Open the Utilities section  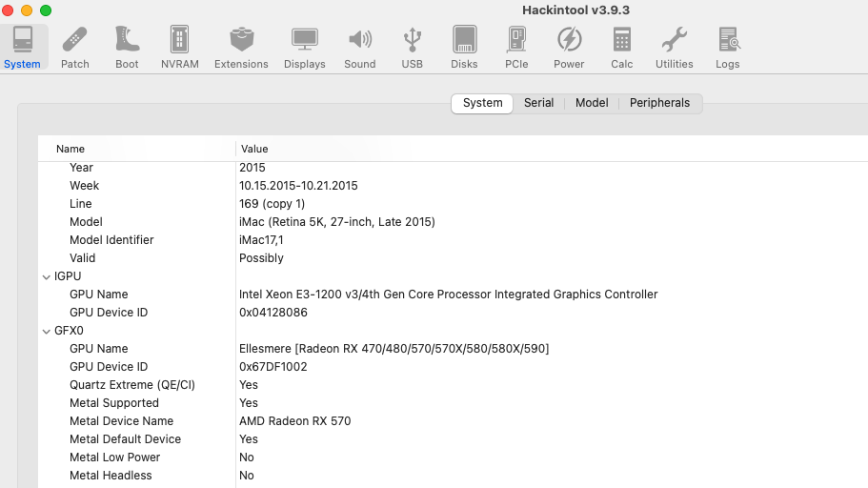point(675,47)
